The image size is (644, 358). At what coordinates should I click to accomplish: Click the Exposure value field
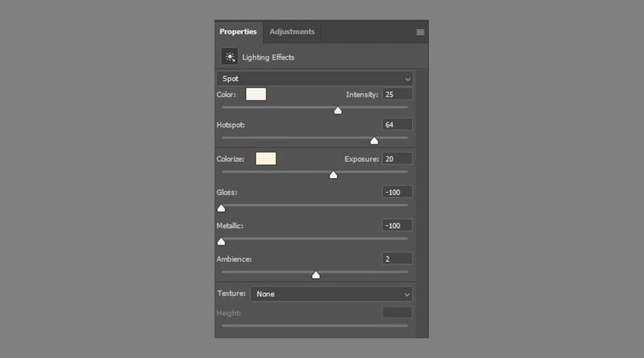[x=397, y=158]
